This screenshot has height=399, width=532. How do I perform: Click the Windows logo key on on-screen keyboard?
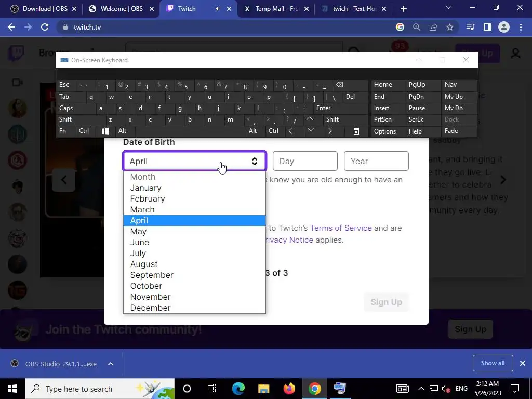(x=105, y=131)
